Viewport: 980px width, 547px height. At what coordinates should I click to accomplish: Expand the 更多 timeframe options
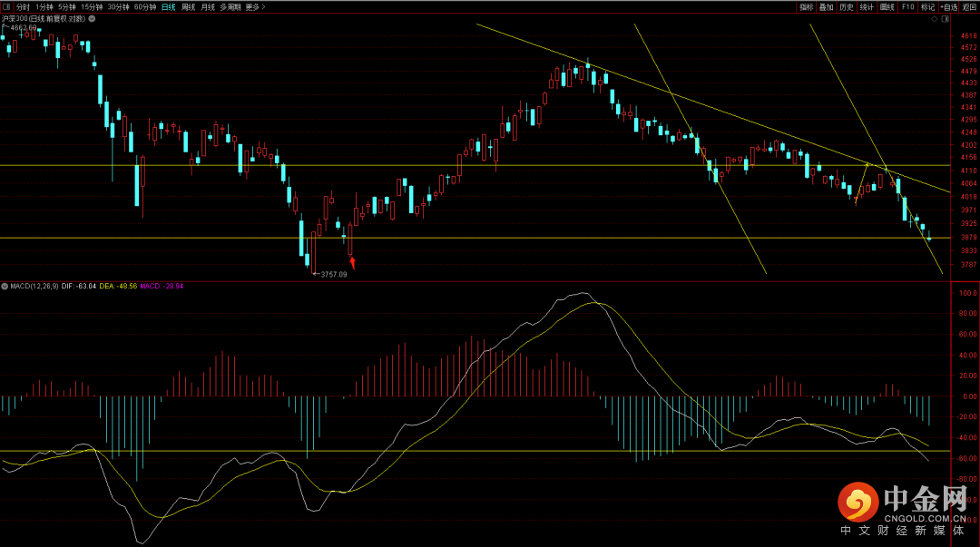255,6
